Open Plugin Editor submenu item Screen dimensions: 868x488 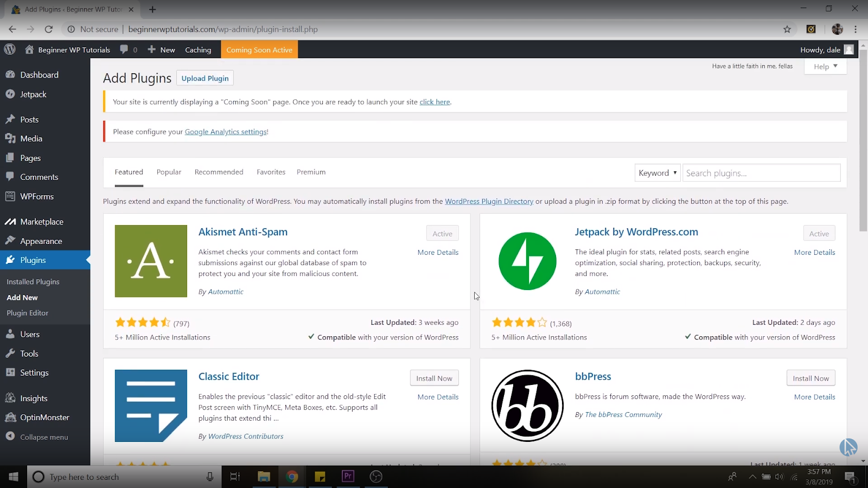[28, 313]
